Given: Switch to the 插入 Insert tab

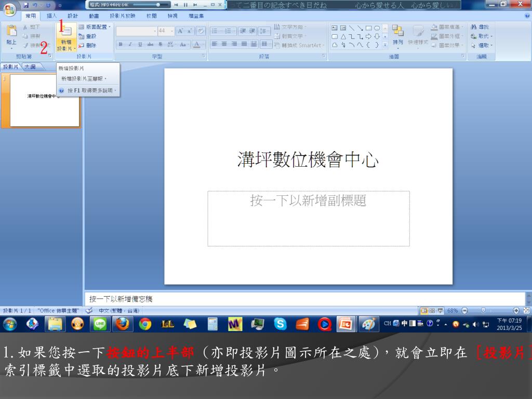Looking at the screenshot, I should click(x=51, y=16).
